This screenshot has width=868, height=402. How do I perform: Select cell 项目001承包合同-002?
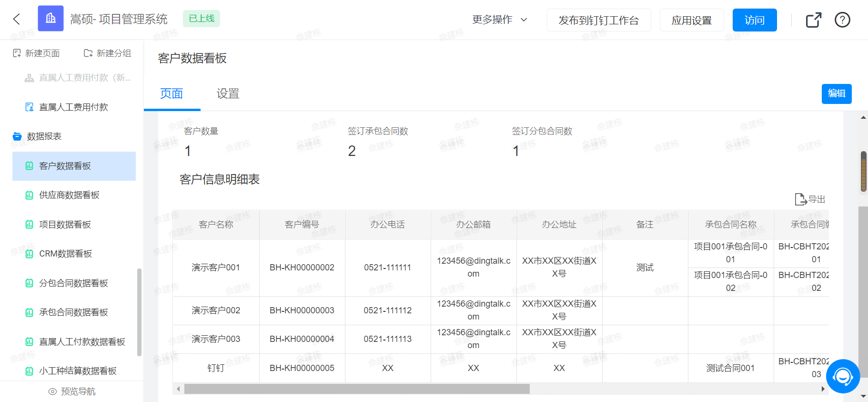731,282
